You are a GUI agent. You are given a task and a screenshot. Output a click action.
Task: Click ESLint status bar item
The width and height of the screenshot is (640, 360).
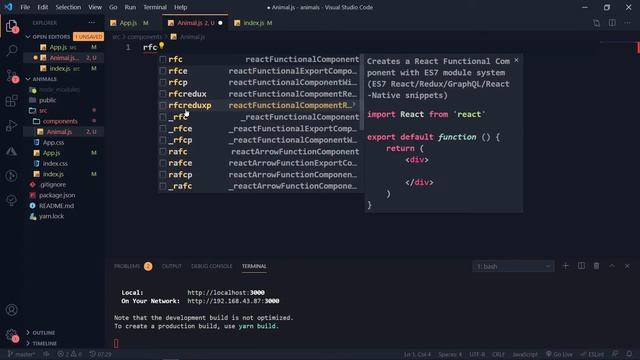tap(593, 354)
